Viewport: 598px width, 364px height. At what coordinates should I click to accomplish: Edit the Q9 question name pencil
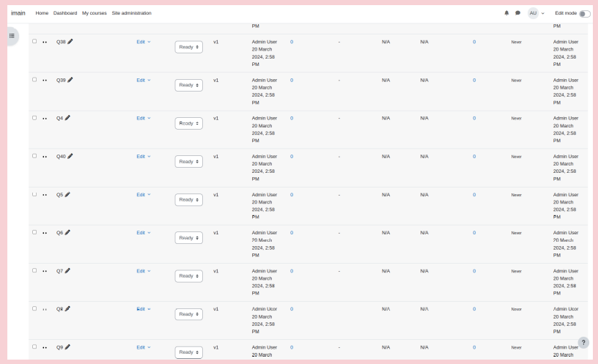pyautogui.click(x=67, y=347)
